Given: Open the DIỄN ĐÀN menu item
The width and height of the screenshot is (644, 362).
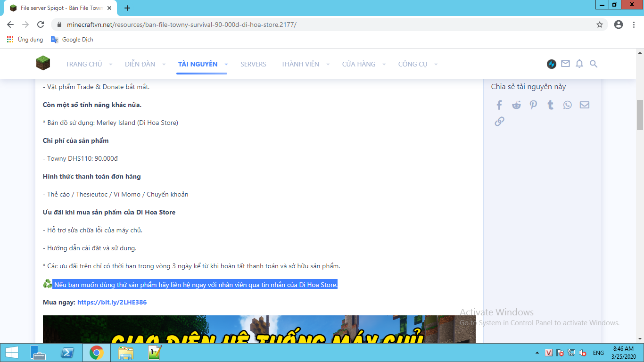Looking at the screenshot, I should pos(140,64).
